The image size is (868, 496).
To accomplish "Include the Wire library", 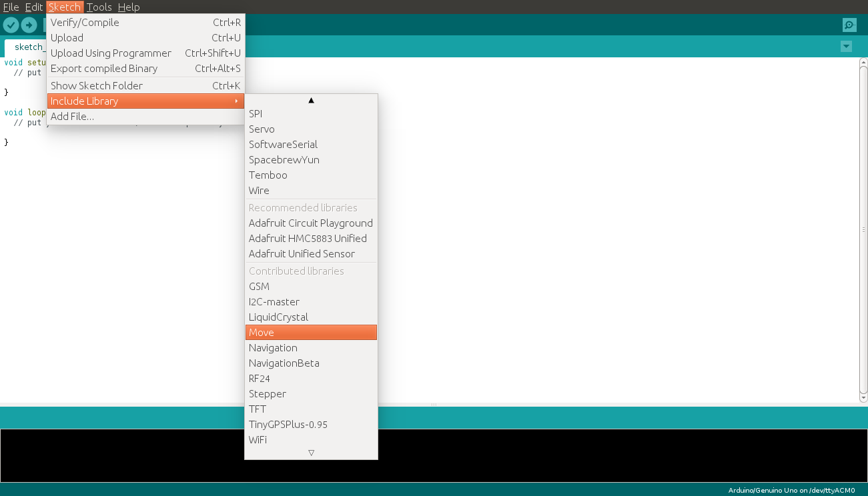I will click(x=259, y=190).
